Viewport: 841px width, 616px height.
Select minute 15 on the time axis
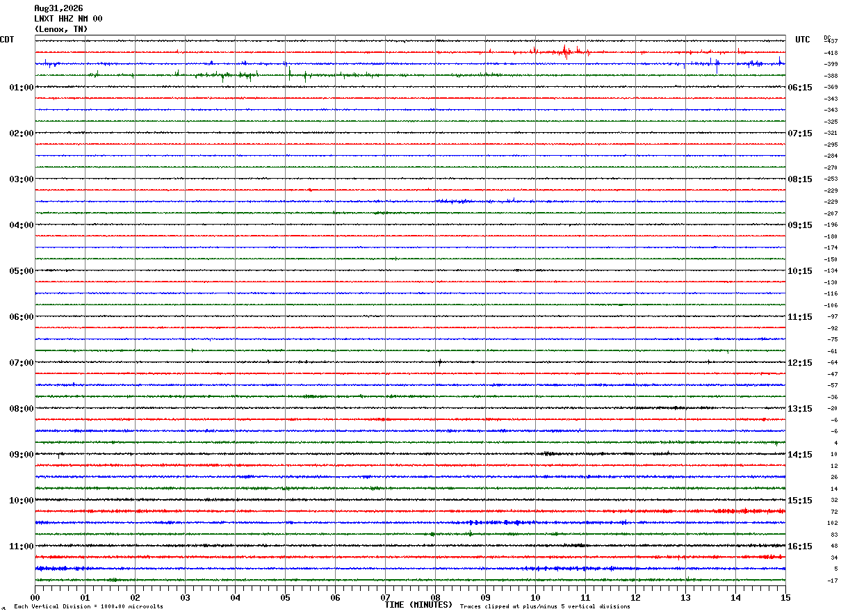[x=785, y=597]
